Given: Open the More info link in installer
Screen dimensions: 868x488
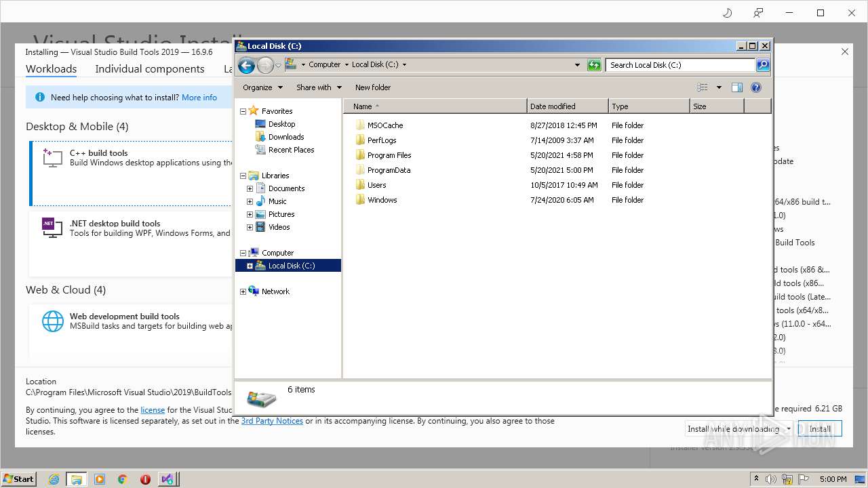Looking at the screenshot, I should (x=199, y=98).
